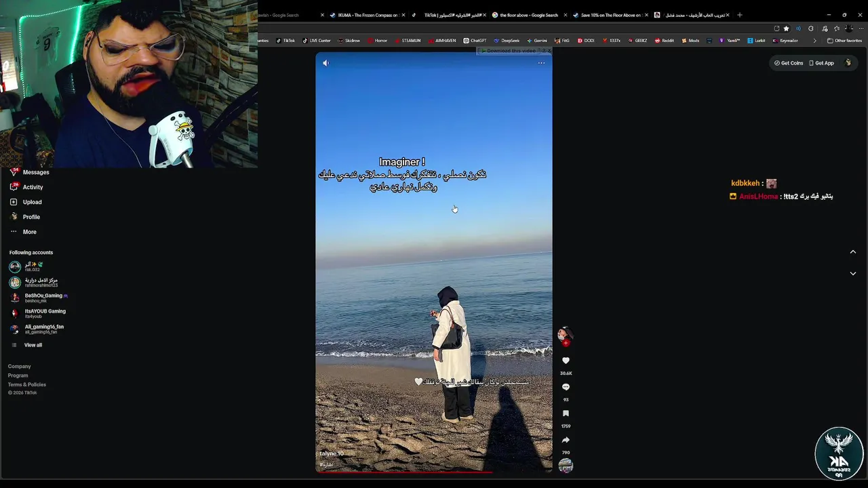
Task: Open the 1337x bookmark
Action: click(612, 41)
